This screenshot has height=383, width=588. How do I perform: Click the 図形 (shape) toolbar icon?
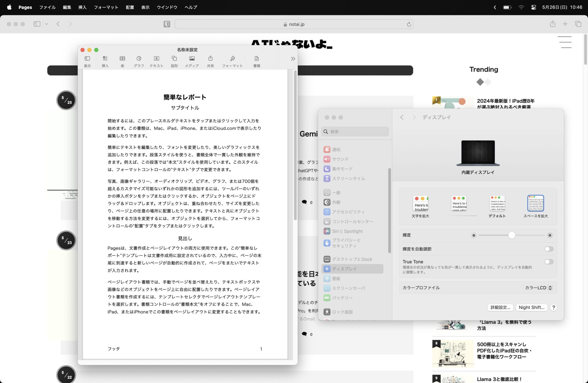[174, 59]
